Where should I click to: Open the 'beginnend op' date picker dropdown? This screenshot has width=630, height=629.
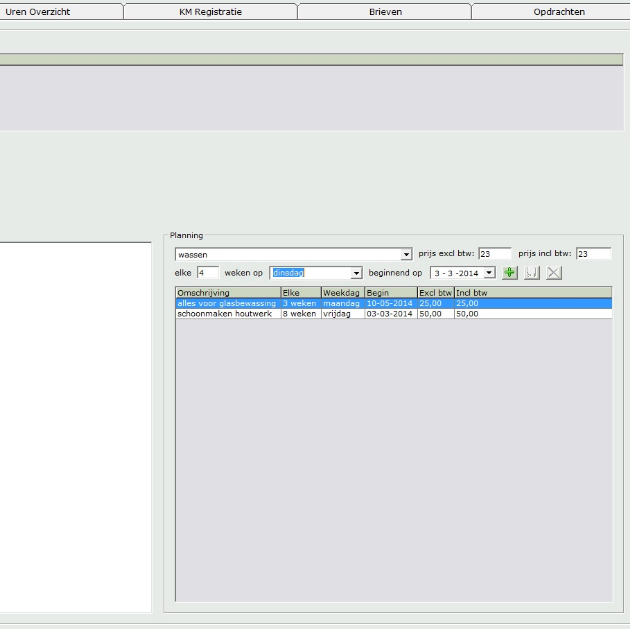pyautogui.click(x=489, y=273)
